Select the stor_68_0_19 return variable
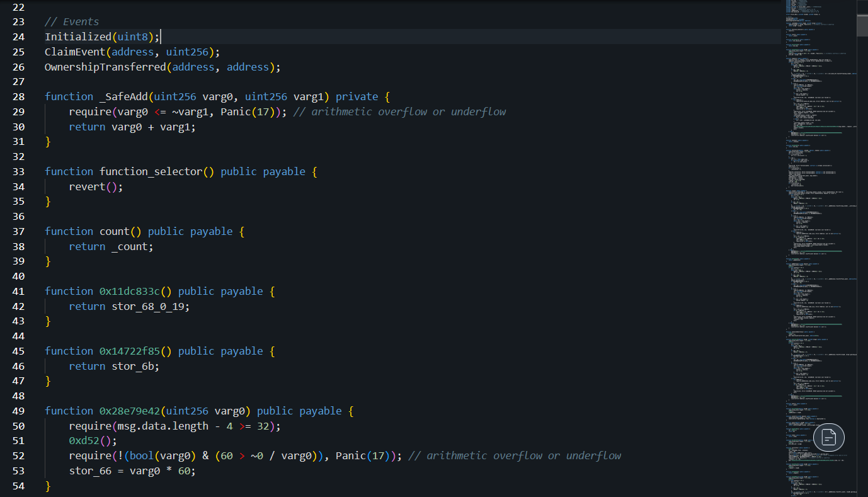 coord(148,306)
